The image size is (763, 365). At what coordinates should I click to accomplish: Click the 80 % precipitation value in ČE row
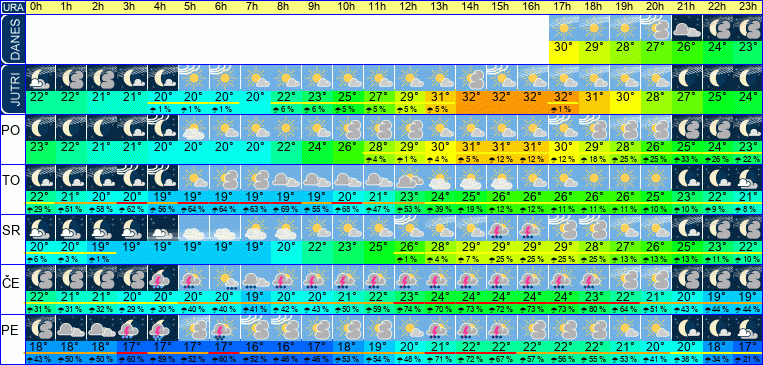pos(595,309)
